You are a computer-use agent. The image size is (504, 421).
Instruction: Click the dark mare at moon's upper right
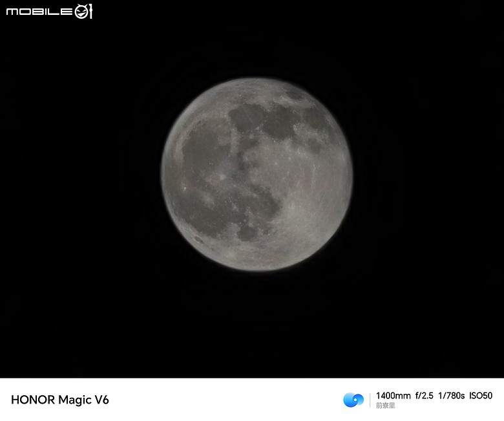pyautogui.click(x=317, y=119)
